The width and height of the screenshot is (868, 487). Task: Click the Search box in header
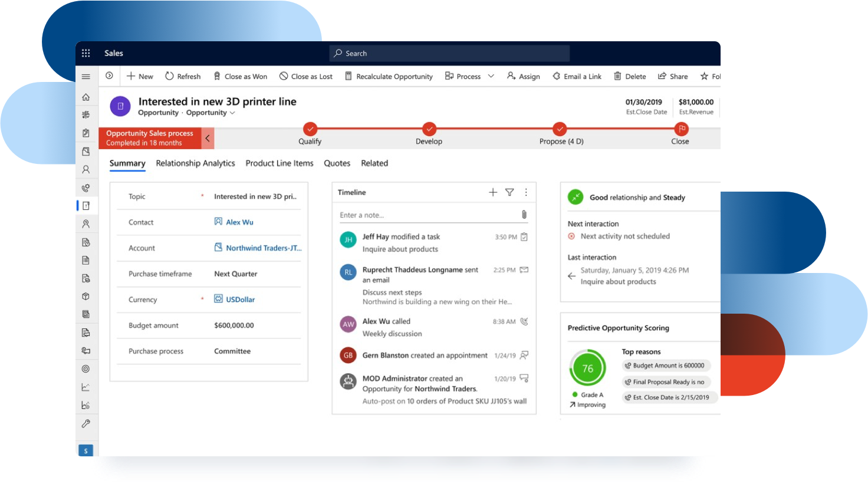coord(449,53)
